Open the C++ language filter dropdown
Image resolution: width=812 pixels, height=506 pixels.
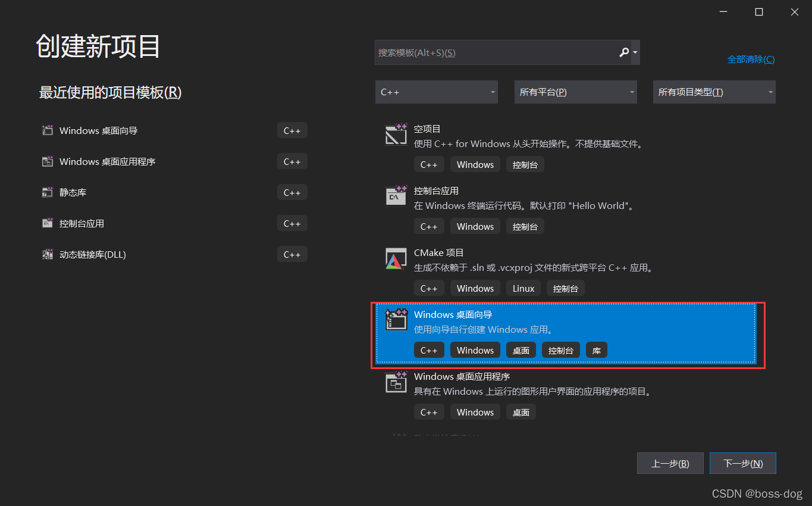[x=437, y=92]
